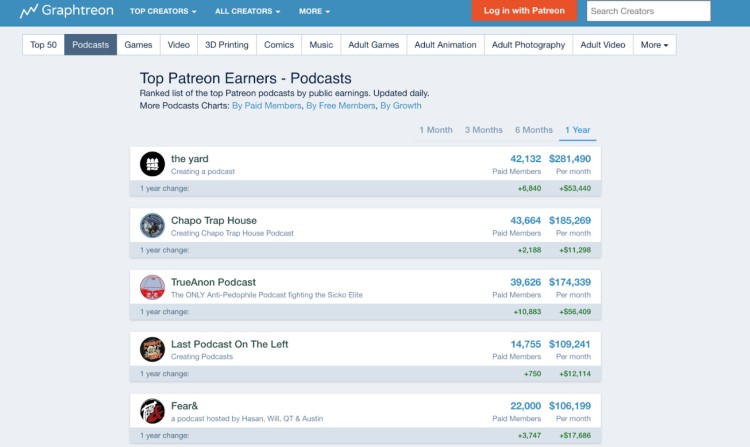
Task: Expand the More menu in navbar
Action: [314, 11]
